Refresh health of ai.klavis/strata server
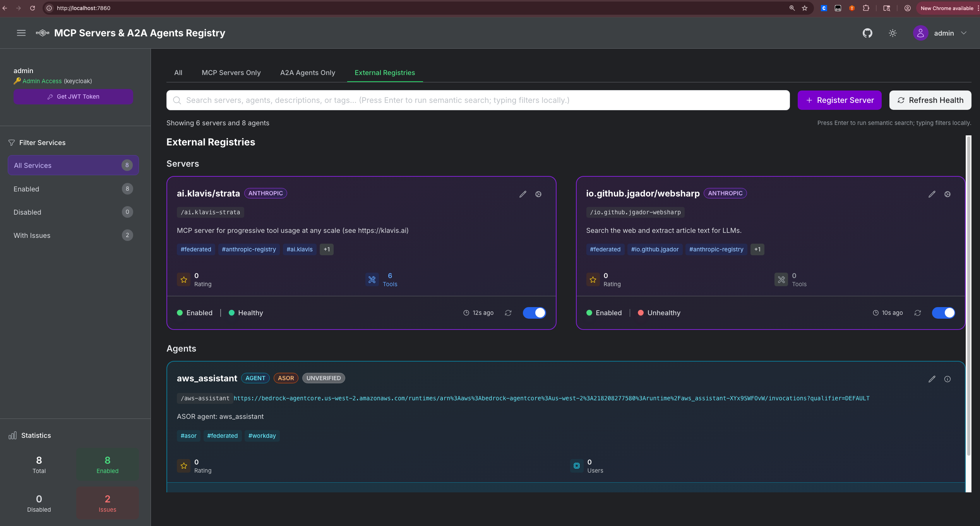 pos(508,313)
